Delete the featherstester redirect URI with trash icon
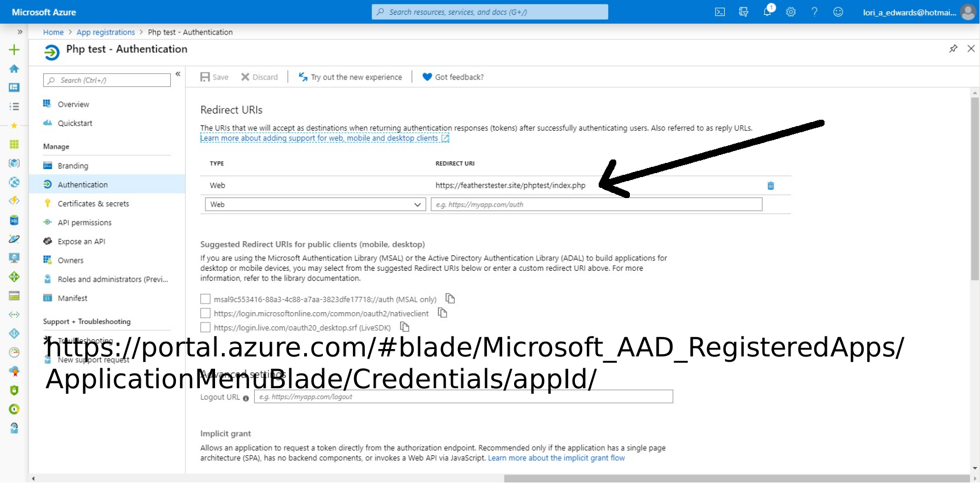 click(771, 186)
